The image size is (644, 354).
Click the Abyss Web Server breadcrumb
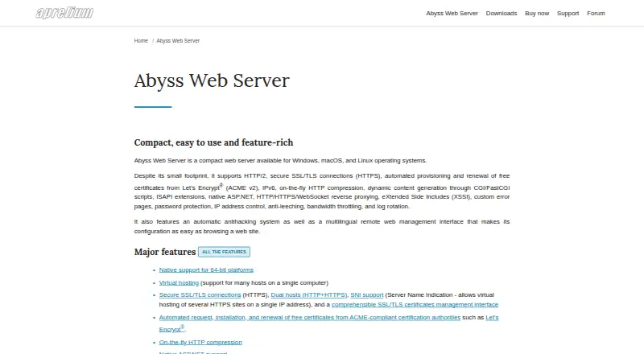point(178,41)
